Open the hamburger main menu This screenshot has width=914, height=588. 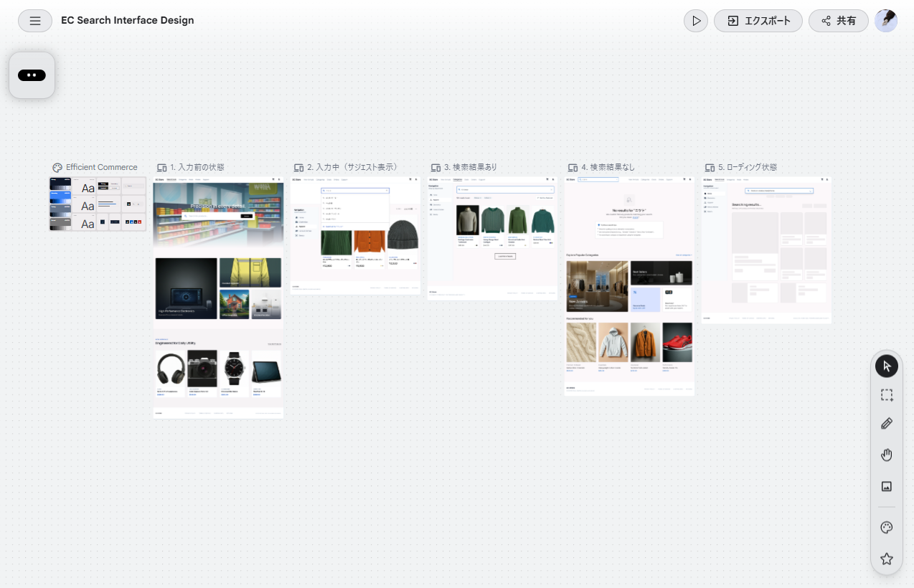coord(35,21)
